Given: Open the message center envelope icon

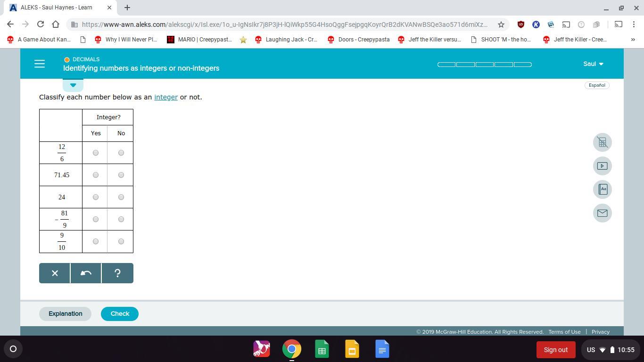Looking at the screenshot, I should tap(603, 213).
